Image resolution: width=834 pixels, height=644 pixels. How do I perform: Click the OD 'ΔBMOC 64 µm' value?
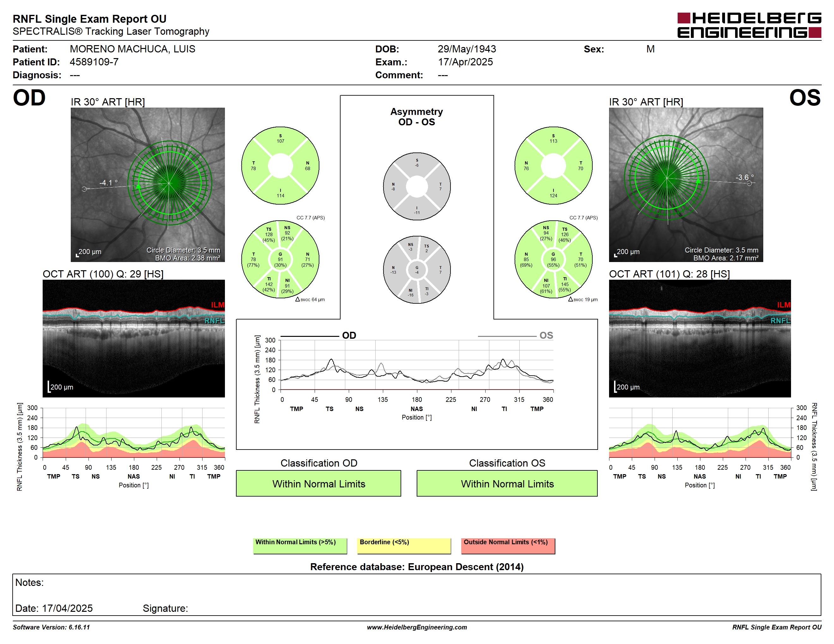(x=310, y=300)
